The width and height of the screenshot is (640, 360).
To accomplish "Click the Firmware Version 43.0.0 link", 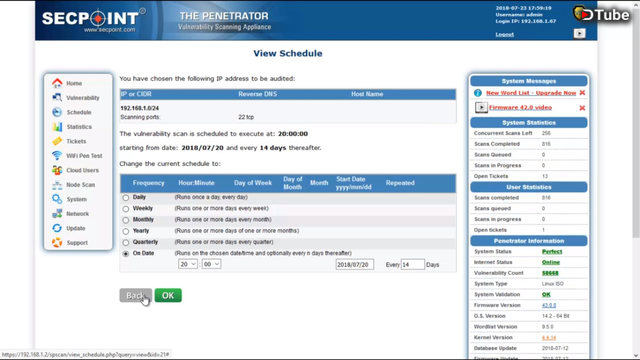I will click(x=549, y=305).
